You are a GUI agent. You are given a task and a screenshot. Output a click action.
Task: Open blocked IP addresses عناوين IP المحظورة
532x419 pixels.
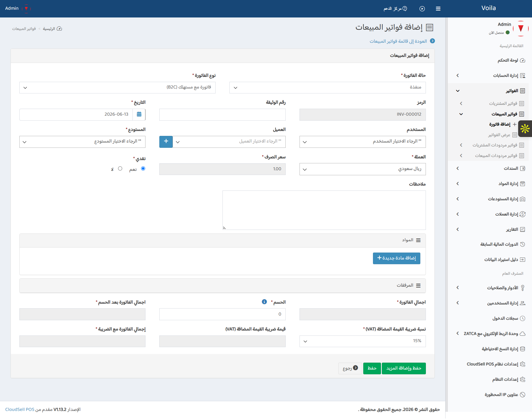[x=505, y=395]
